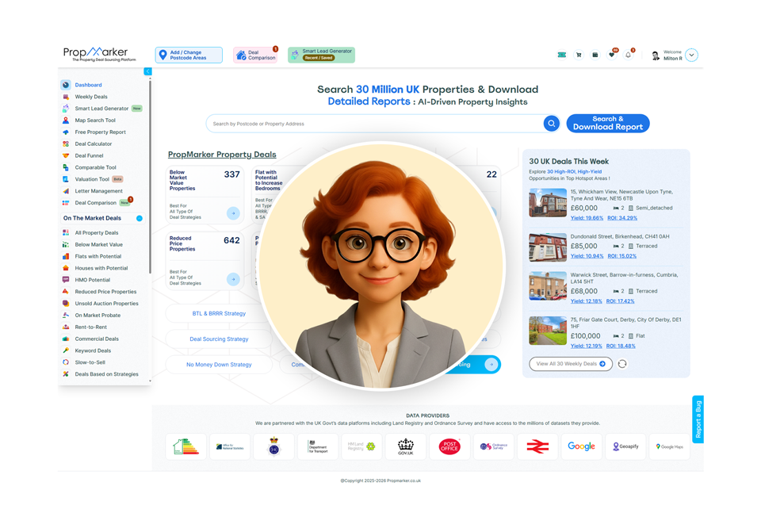Click View All 30 Weekly Deals
This screenshot has height=532, width=761.
(x=570, y=364)
